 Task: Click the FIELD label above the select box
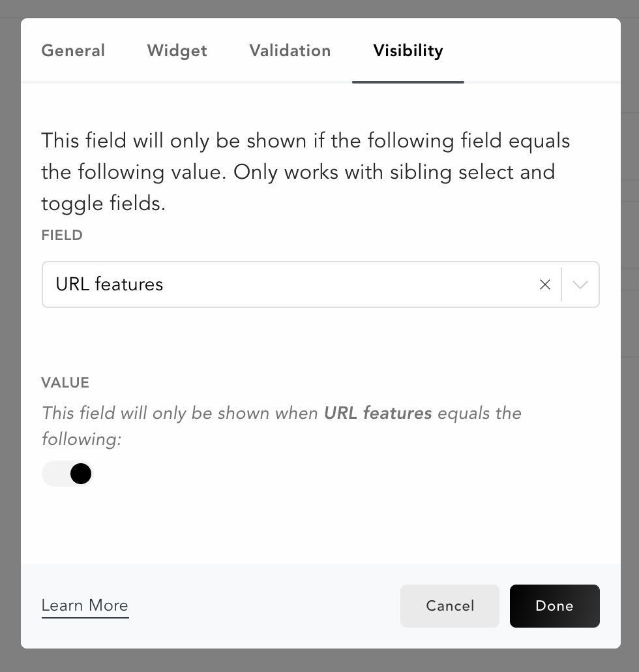click(x=62, y=236)
